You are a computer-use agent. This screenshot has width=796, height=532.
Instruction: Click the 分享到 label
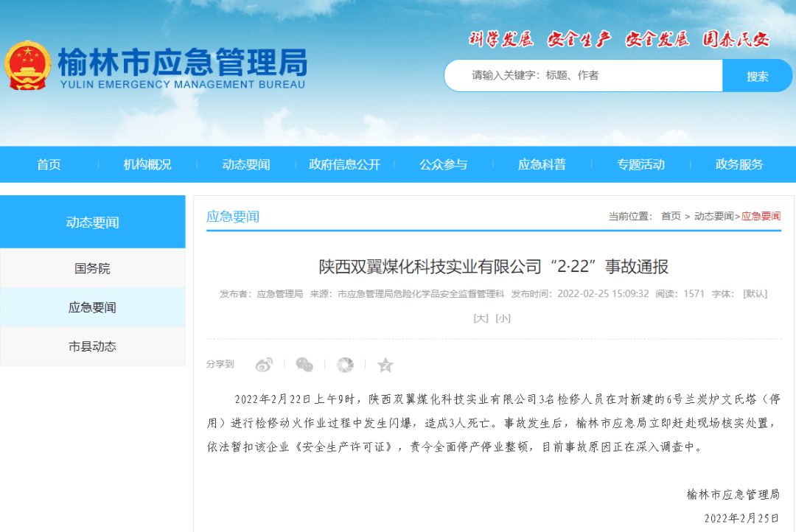220,364
